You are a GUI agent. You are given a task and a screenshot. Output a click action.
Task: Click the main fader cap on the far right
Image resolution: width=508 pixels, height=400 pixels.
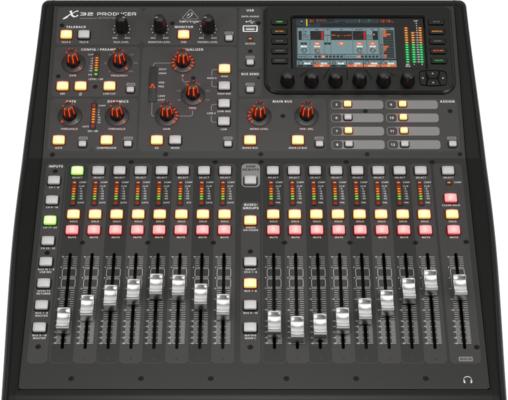click(x=460, y=285)
